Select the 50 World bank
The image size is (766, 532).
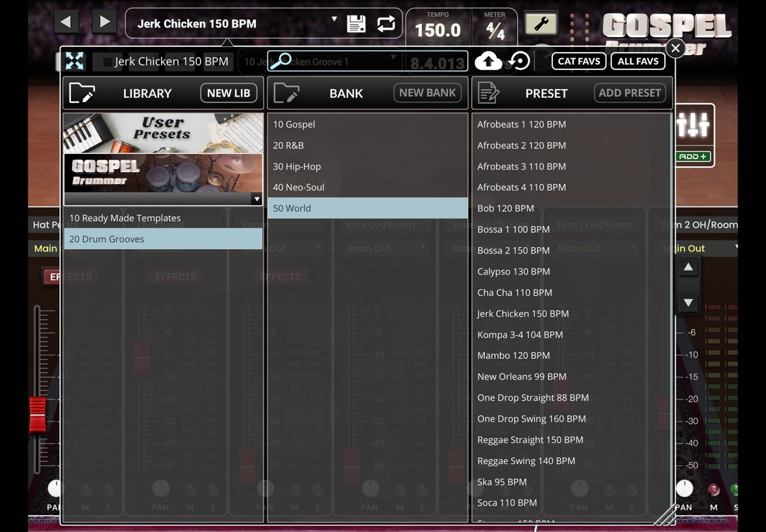pos(367,208)
